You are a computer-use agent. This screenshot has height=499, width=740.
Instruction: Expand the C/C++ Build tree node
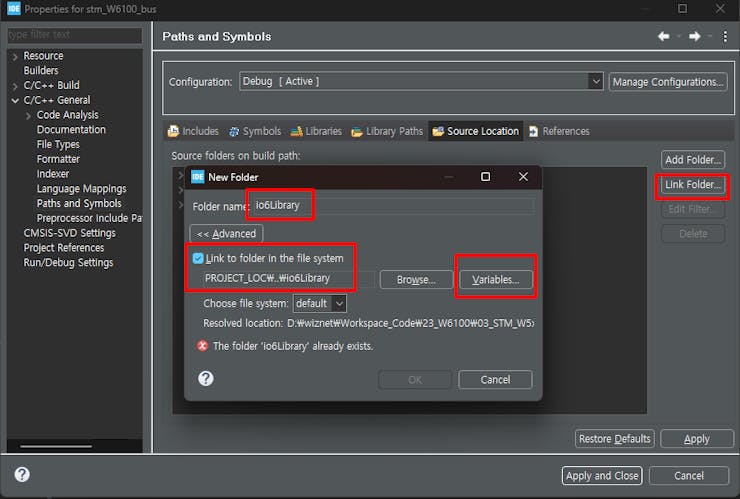[15, 86]
